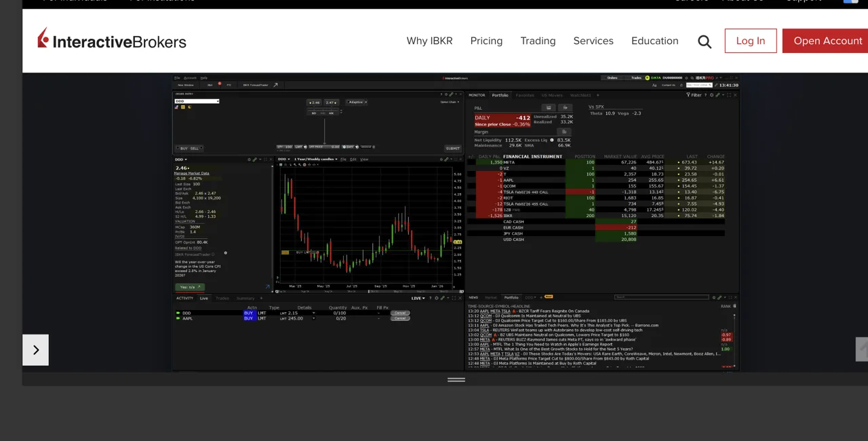Screen dimensions: 868x441
Task: Click the arrow icon next to ForecastTrader
Action: coord(275,85)
